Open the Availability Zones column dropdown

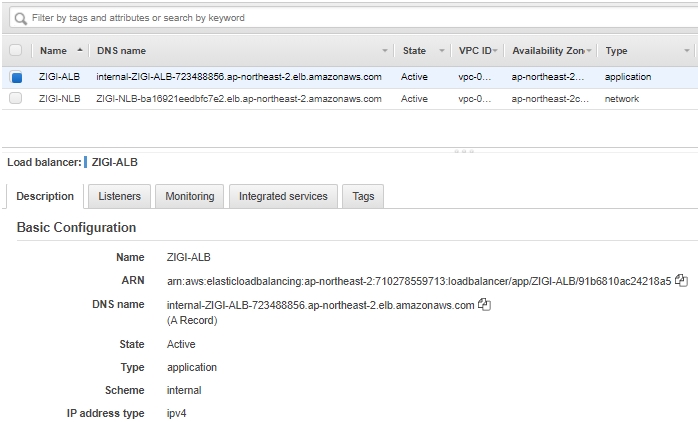tap(589, 51)
